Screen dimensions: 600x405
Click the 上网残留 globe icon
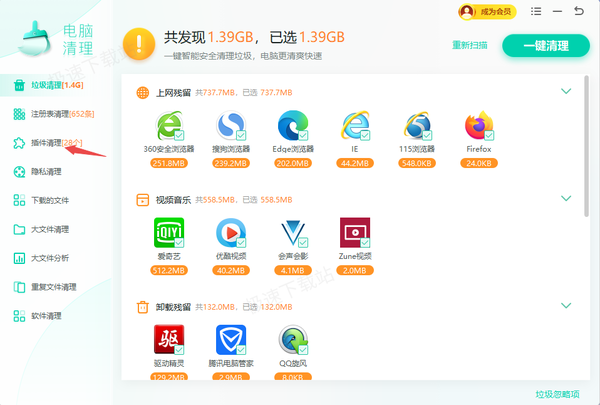[143, 93]
